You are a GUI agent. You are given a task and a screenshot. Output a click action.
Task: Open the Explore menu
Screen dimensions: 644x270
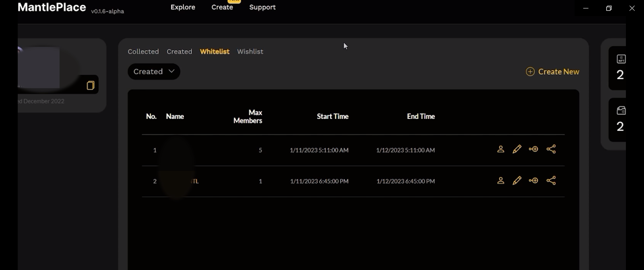point(183,7)
